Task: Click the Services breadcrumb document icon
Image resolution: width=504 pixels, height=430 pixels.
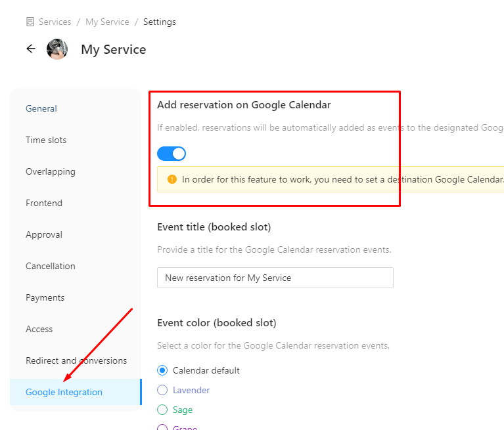Action: [x=30, y=22]
